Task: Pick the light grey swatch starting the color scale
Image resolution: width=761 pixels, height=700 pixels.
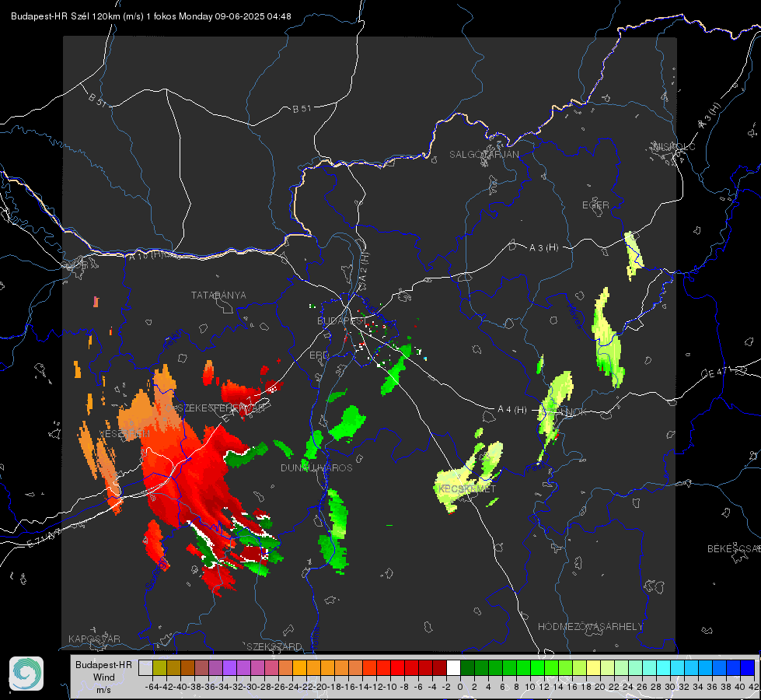Action: tap(145, 667)
